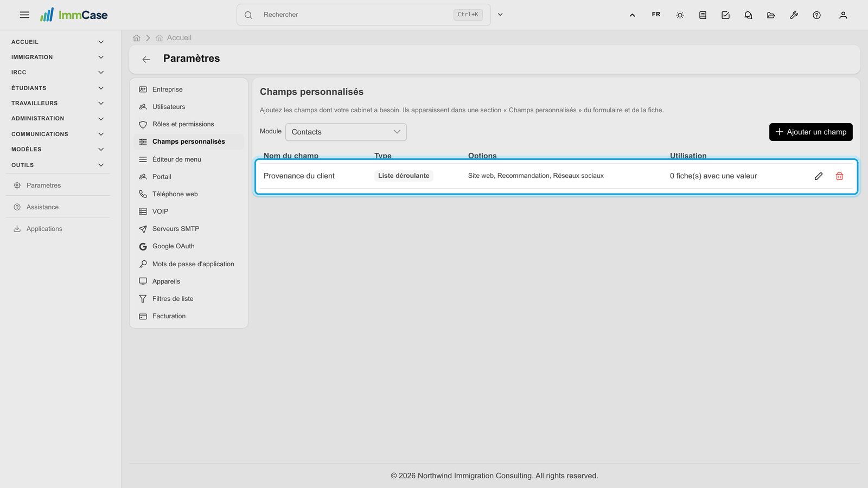Open Entreprise settings

tap(189, 89)
